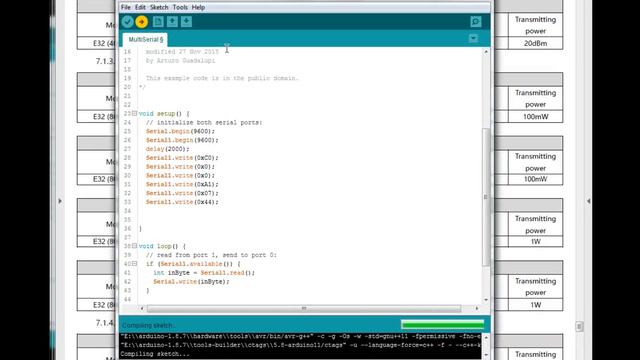
Task: Click the 'Compiling sketch' status bar message
Action: 147,325
